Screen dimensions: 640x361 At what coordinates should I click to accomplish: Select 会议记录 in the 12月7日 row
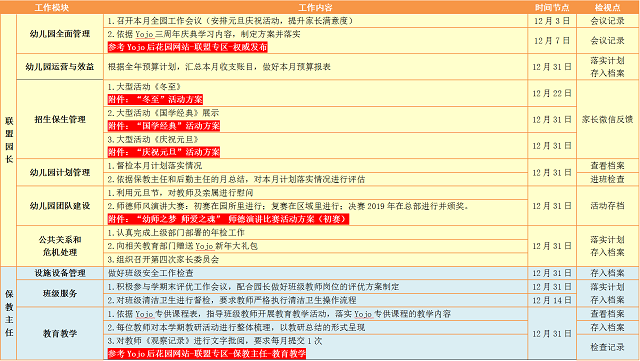608,40
